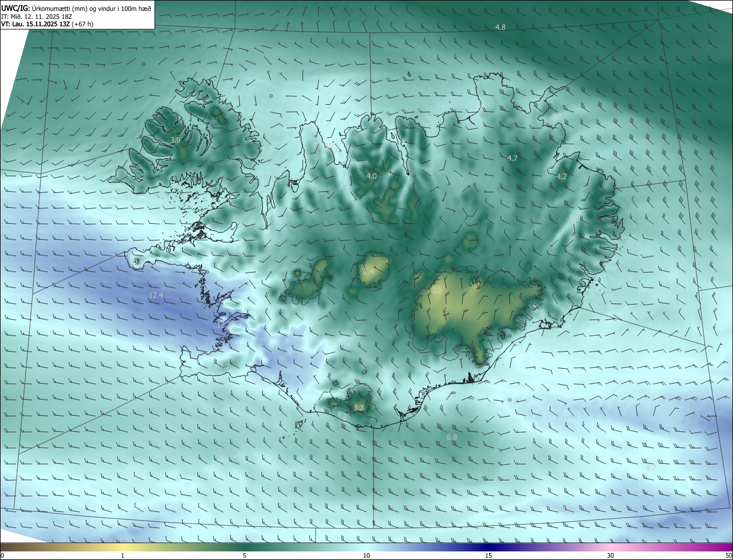Click the '5' tick label on the color scale
733x560 pixels.
pyautogui.click(x=245, y=556)
